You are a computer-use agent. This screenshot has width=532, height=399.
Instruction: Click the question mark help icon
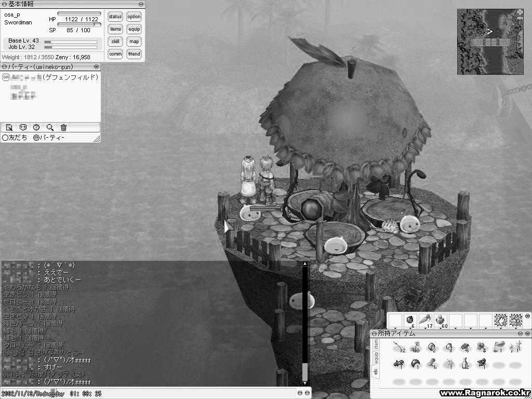click(36, 128)
